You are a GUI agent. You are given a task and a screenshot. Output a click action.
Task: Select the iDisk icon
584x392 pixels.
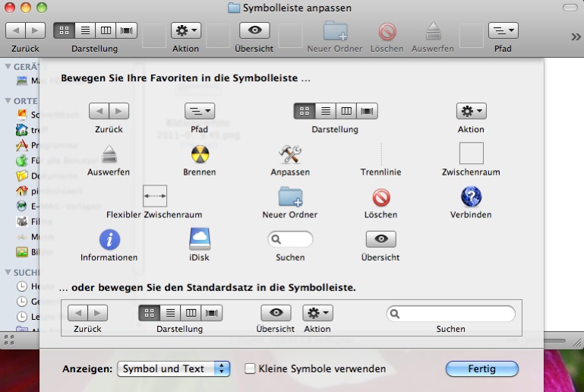coord(200,239)
